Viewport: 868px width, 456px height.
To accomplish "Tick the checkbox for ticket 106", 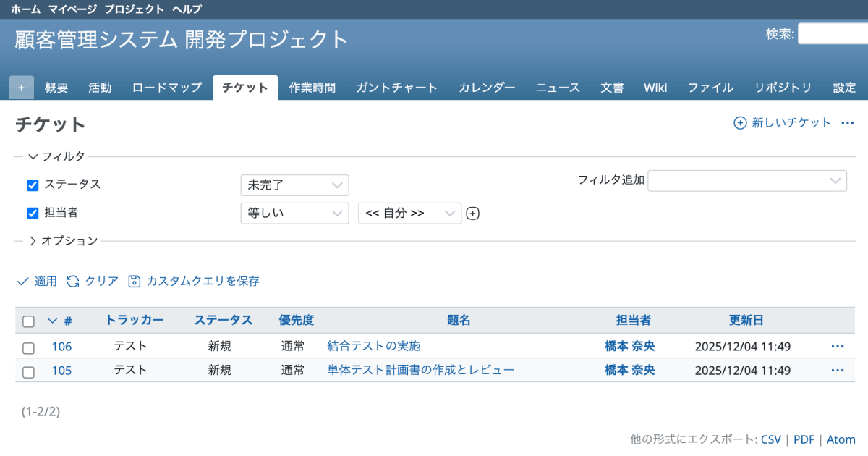I will tap(29, 347).
